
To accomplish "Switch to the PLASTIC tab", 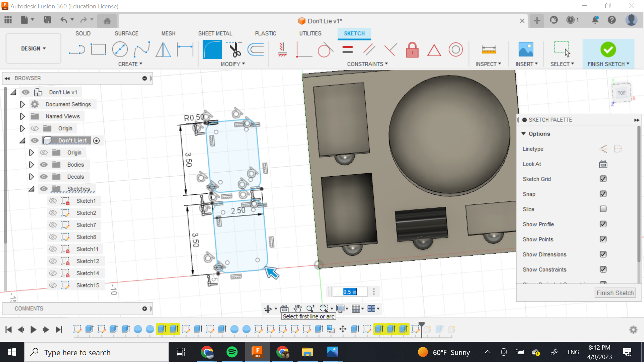I will pyautogui.click(x=265, y=34).
